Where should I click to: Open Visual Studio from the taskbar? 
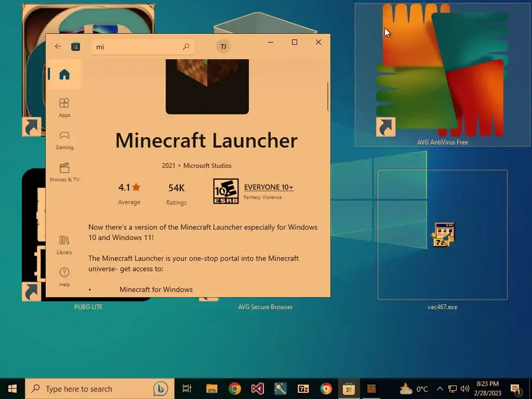(258, 389)
